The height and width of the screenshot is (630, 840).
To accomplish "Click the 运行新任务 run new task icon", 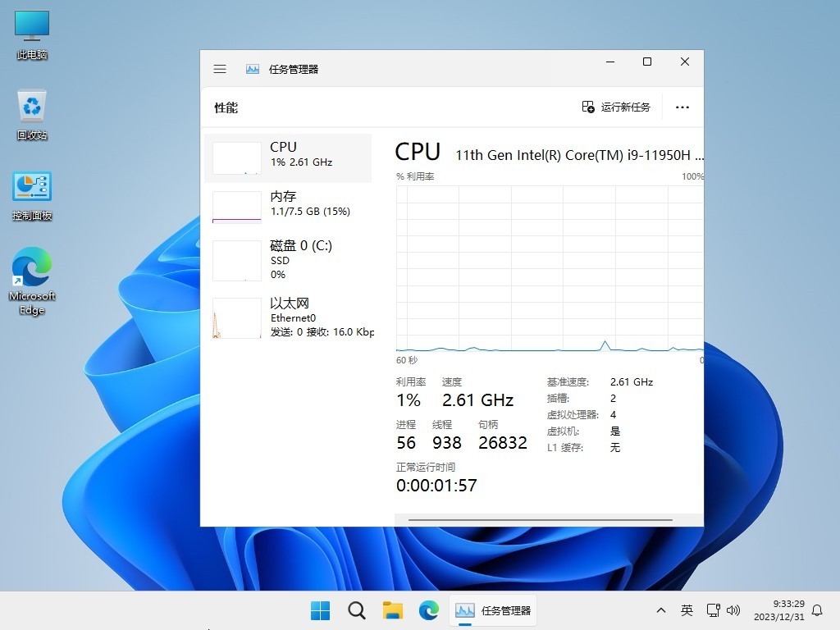I will click(x=588, y=107).
